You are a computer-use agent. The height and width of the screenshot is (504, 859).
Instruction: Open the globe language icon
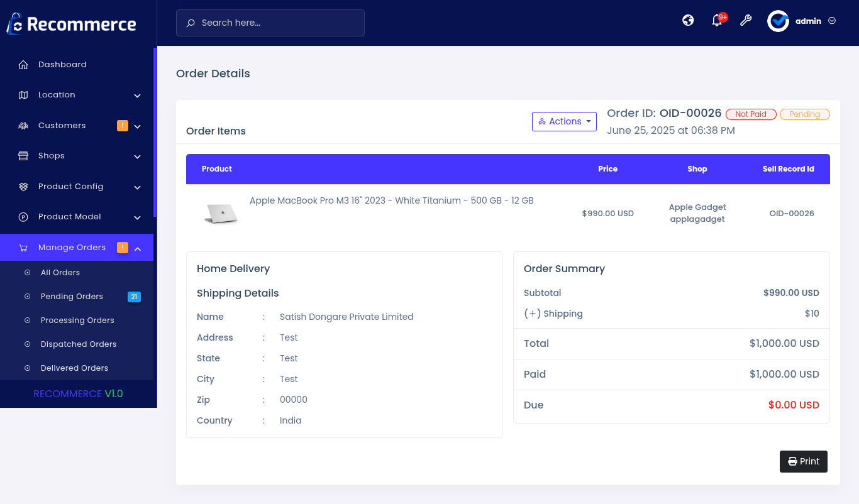(688, 20)
